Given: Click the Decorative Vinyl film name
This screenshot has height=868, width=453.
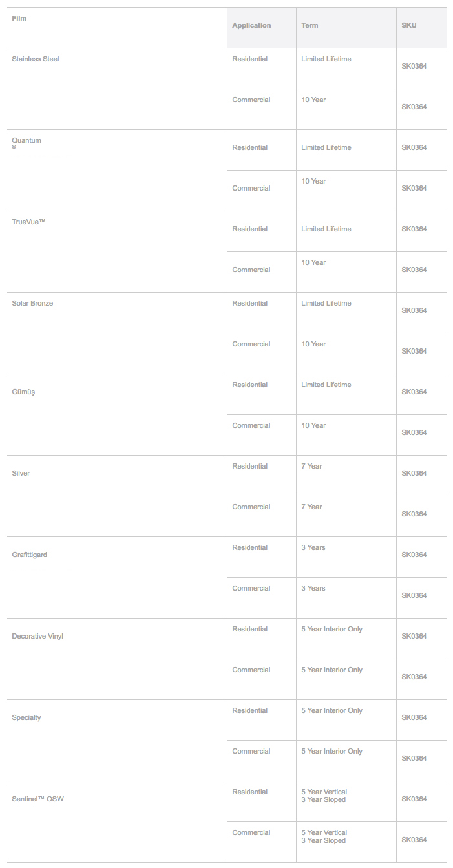Looking at the screenshot, I should click(37, 636).
